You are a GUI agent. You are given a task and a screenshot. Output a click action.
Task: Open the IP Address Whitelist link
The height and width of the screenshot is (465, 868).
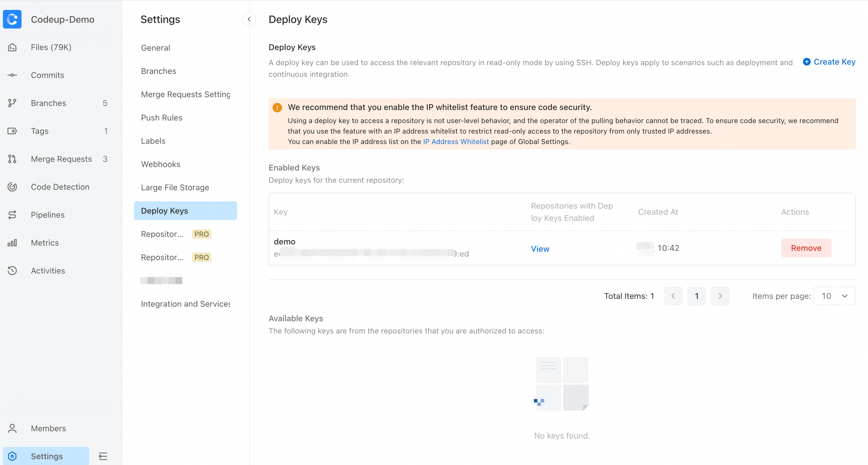(x=456, y=142)
